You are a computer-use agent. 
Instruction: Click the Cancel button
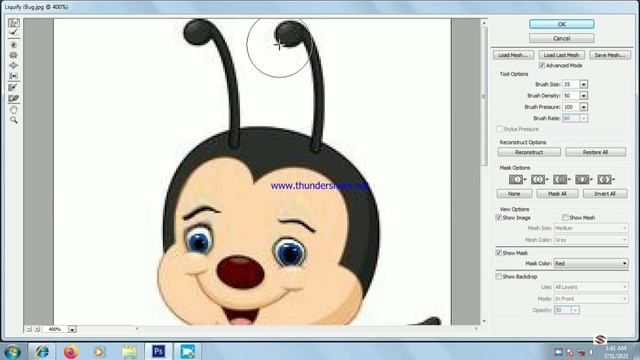(562, 38)
